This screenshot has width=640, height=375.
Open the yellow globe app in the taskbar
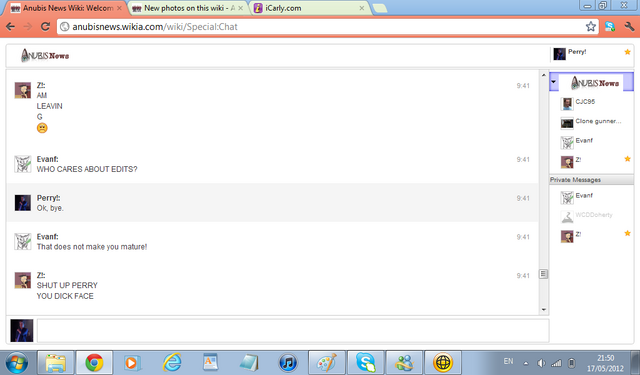coord(443,362)
